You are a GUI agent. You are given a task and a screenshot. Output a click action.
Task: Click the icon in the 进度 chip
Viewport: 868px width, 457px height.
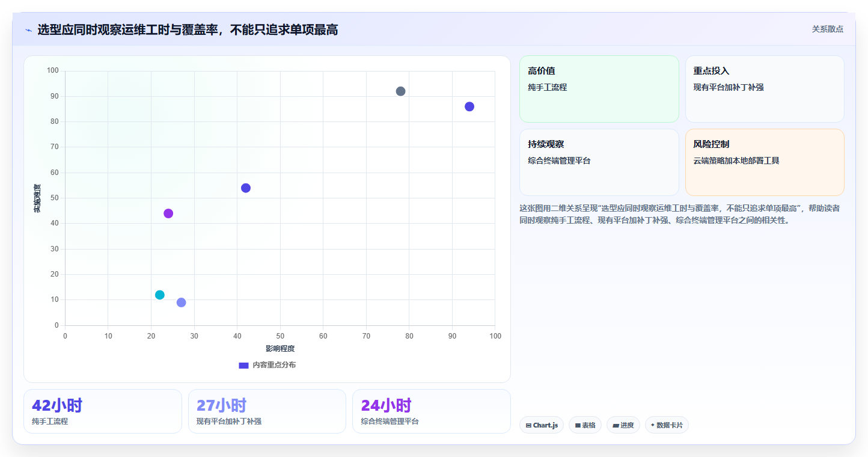[616, 425]
